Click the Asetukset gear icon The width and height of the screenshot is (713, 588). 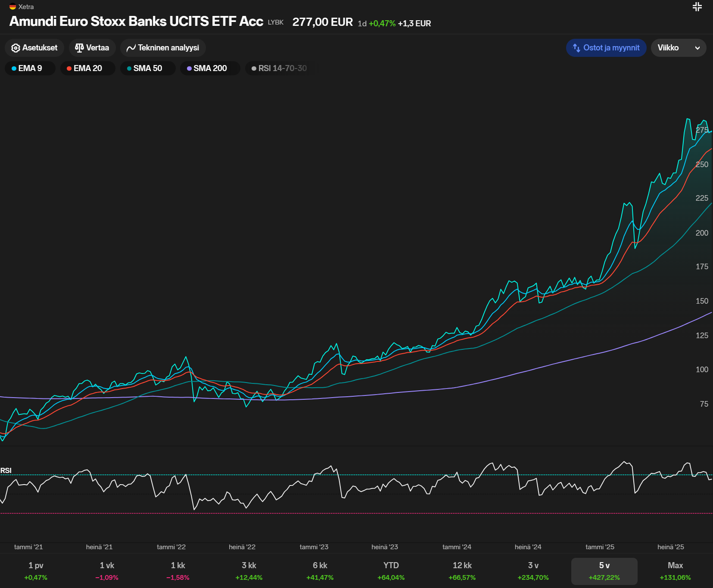coord(16,48)
